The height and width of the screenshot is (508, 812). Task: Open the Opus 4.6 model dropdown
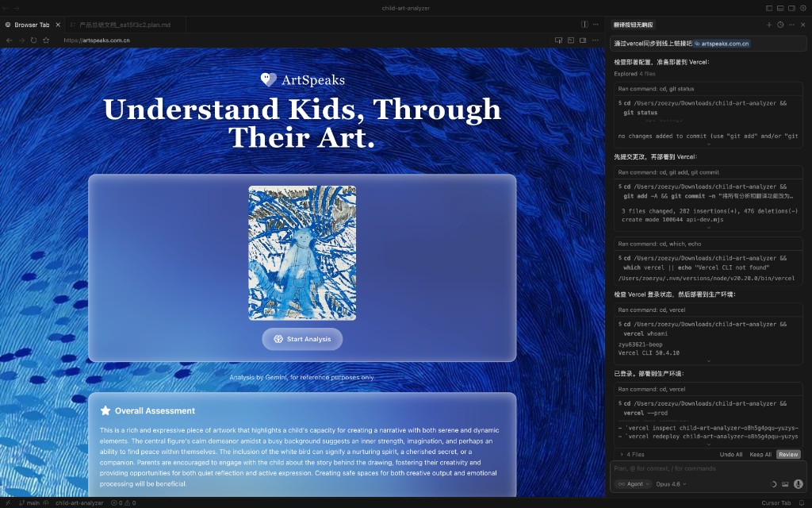point(671,483)
